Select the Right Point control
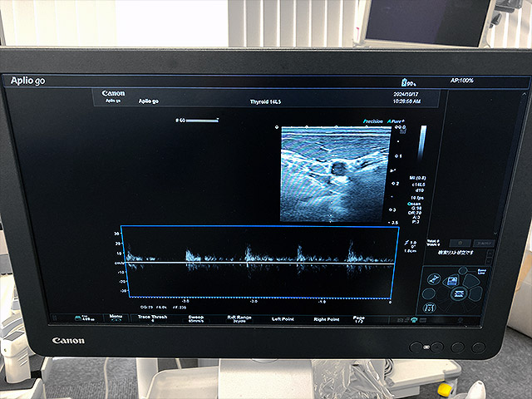This screenshot has height=399, width=532. click(x=327, y=319)
